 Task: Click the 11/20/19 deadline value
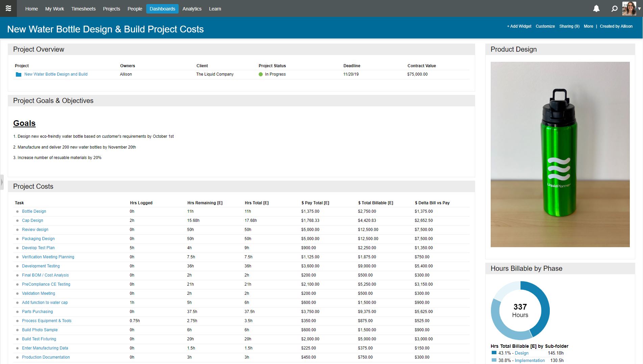[x=351, y=74]
